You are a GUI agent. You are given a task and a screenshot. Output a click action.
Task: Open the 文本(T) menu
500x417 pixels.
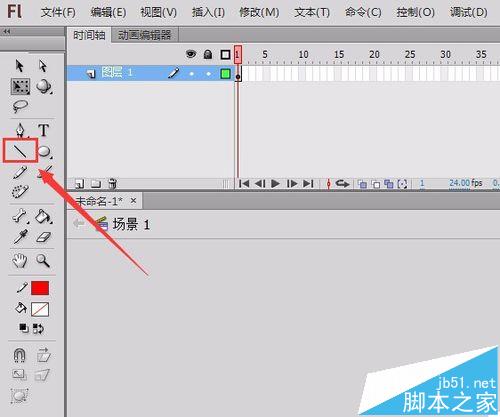[312, 13]
